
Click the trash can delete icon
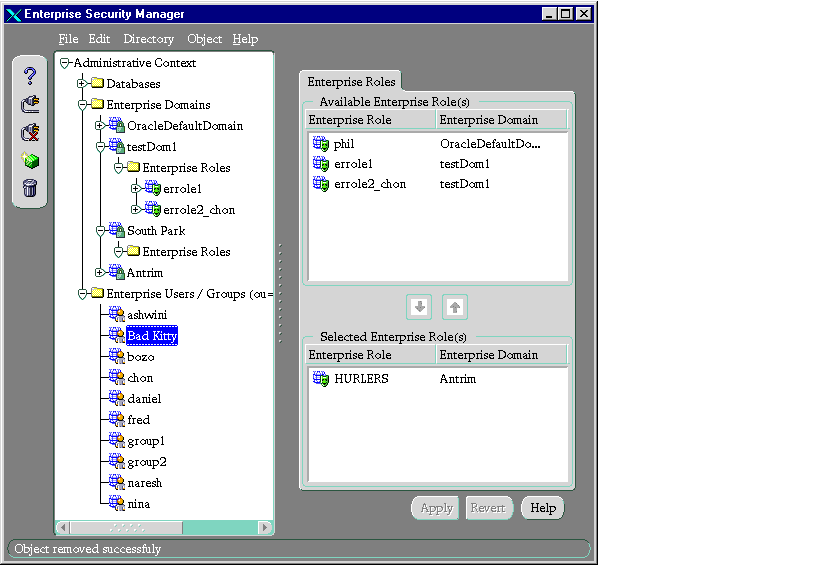pyautogui.click(x=30, y=187)
